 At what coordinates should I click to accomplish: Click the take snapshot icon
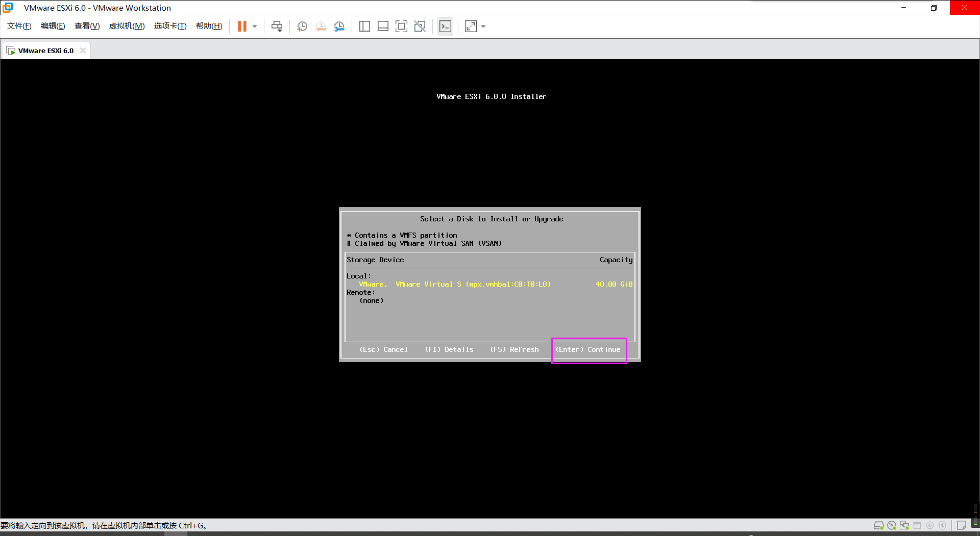(x=302, y=27)
